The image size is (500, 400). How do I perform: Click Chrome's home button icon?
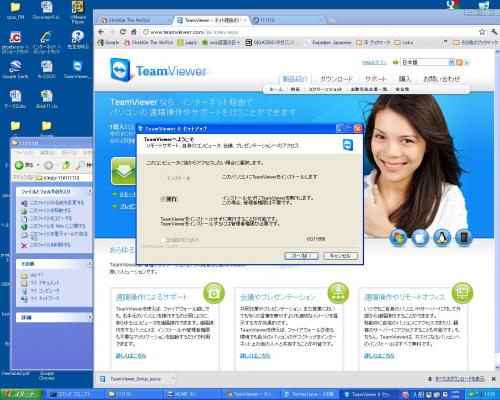pyautogui.click(x=134, y=32)
